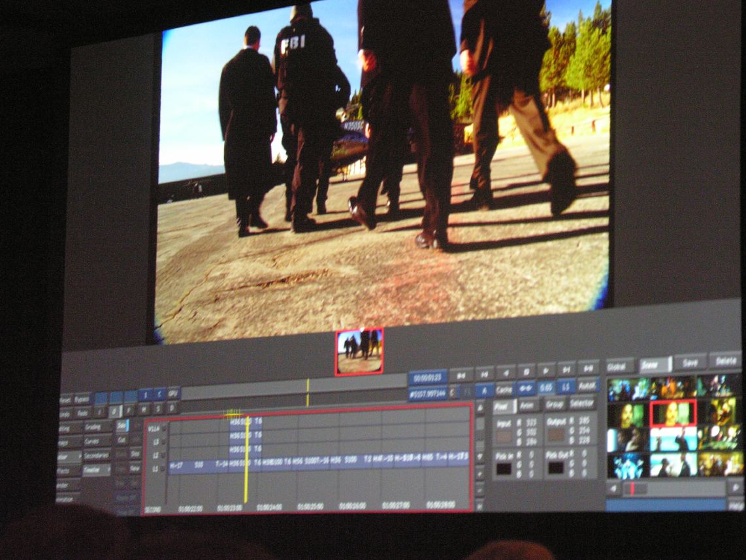Toggle the L1 track enable box
This screenshot has height=560, width=746.
pos(163,469)
